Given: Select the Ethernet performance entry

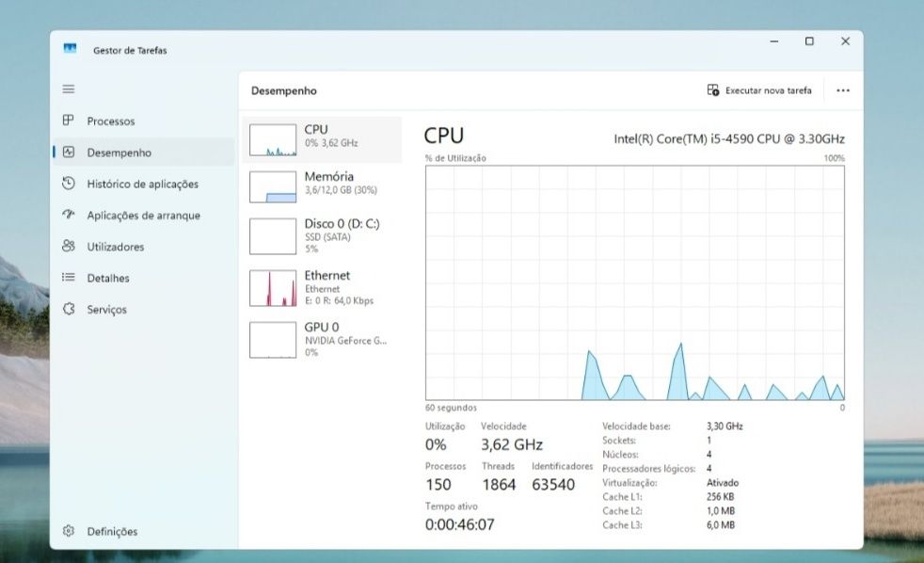Looking at the screenshot, I should coord(322,288).
